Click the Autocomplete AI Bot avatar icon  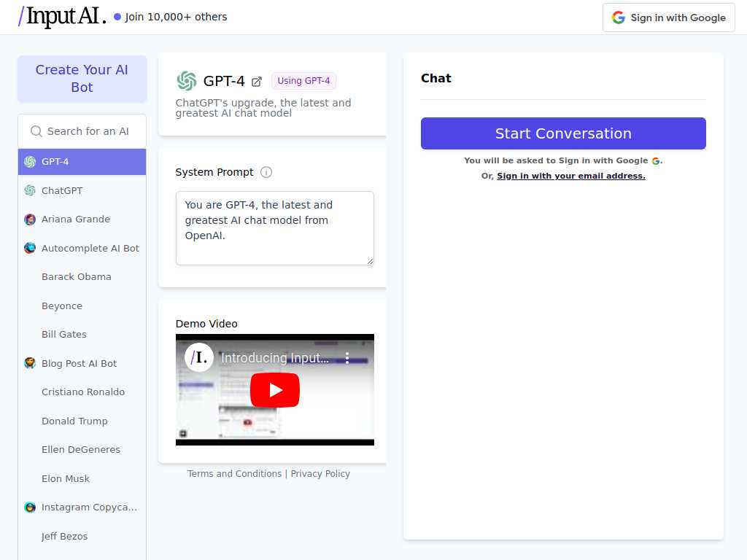pyautogui.click(x=30, y=248)
